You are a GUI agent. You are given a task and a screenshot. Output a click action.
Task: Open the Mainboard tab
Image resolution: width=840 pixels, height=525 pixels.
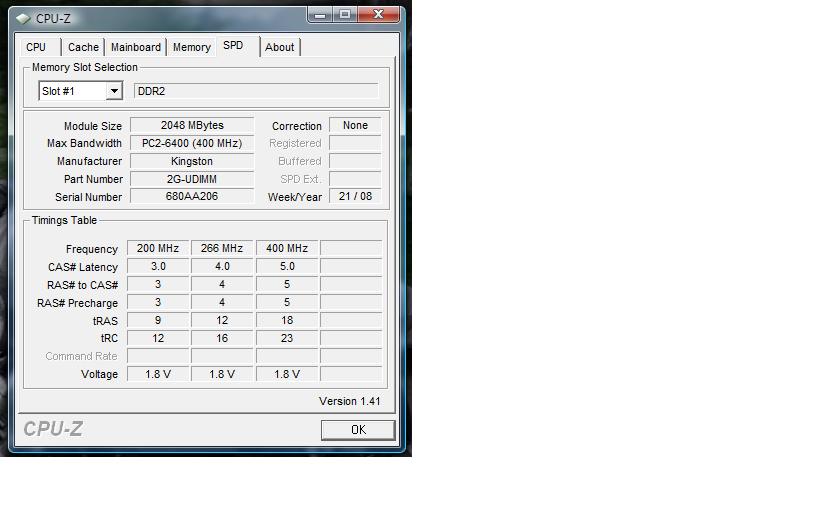[x=136, y=47]
